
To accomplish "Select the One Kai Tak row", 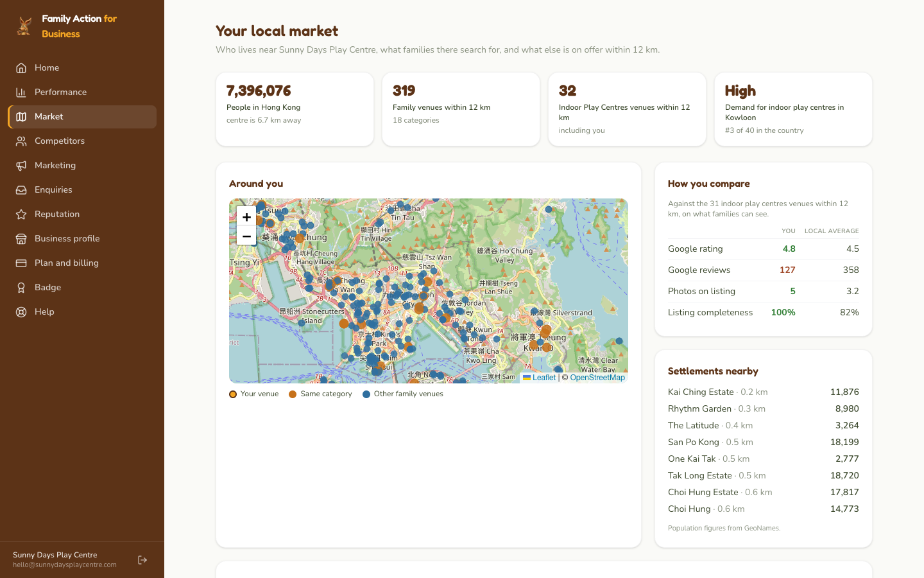I will (764, 459).
